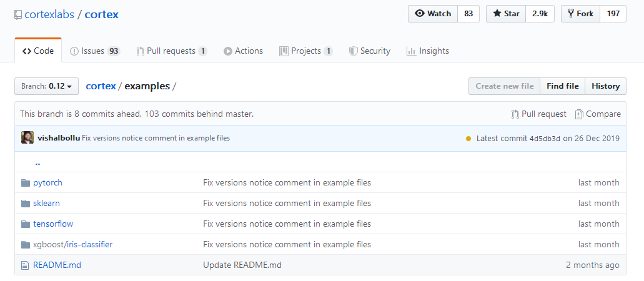
Task: Click vishalbollu's avatar image
Action: pyautogui.click(x=27, y=138)
